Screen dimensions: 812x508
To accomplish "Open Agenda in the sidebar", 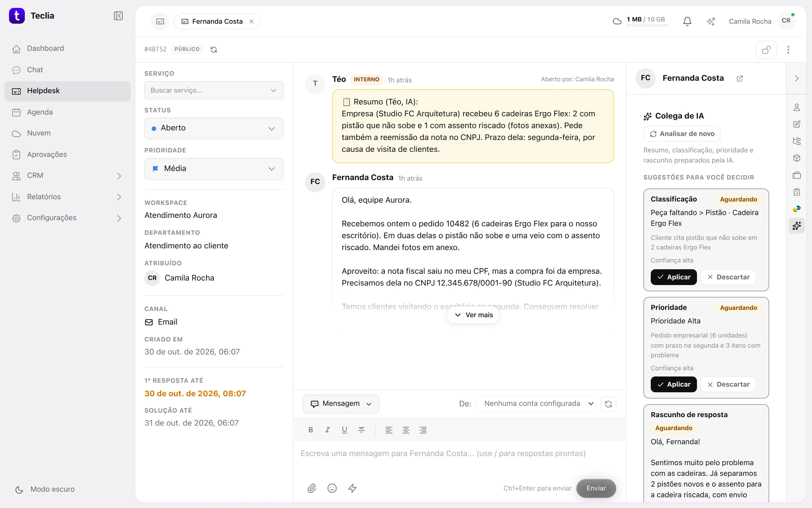I will 67,112.
